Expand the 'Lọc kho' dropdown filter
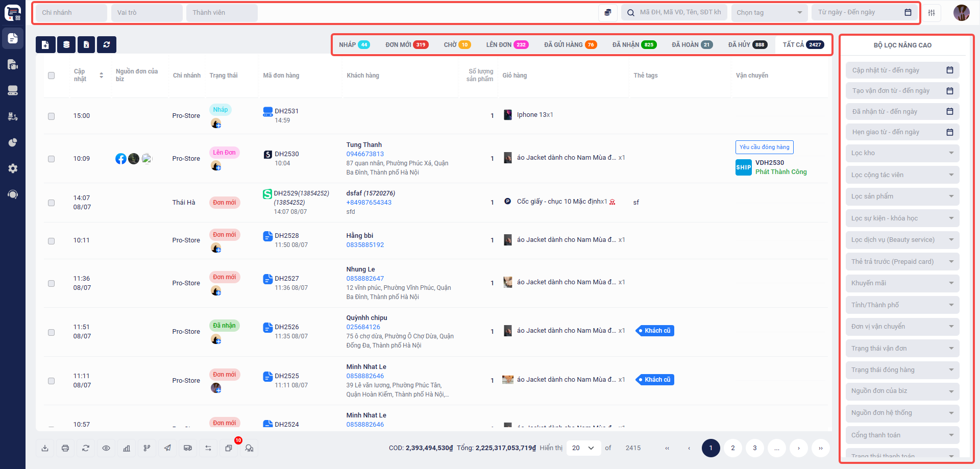Image resolution: width=980 pixels, height=469 pixels. [902, 153]
